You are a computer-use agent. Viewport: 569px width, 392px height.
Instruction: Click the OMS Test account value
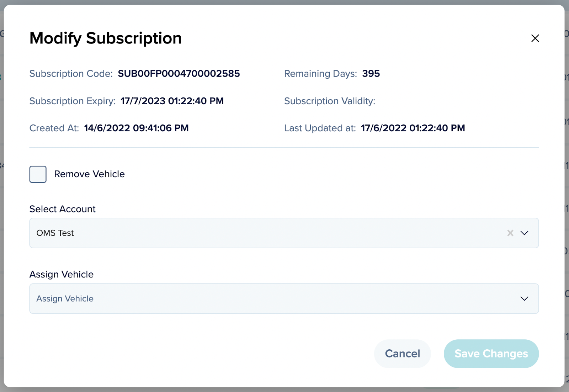(x=55, y=233)
